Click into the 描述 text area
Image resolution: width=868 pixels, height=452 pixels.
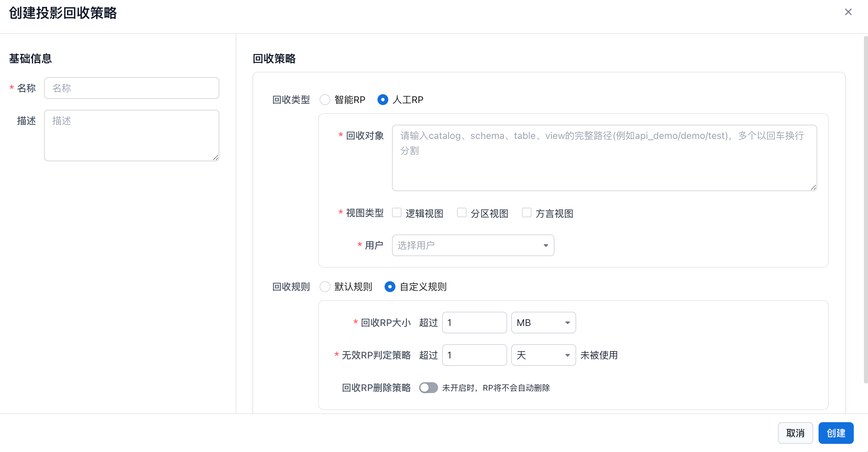tap(131, 136)
